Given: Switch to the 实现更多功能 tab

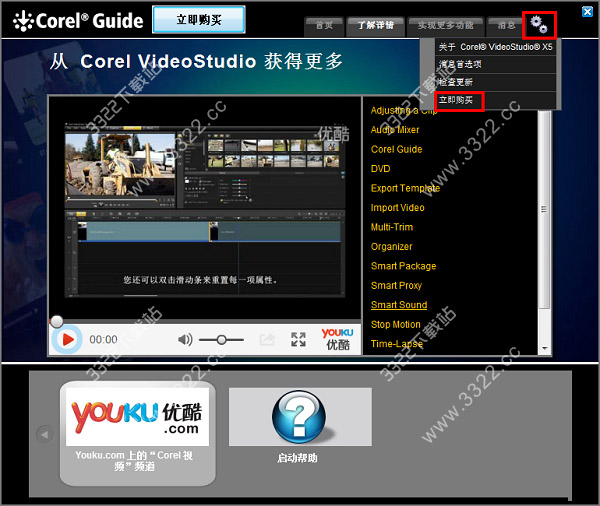Looking at the screenshot, I should coord(445,26).
